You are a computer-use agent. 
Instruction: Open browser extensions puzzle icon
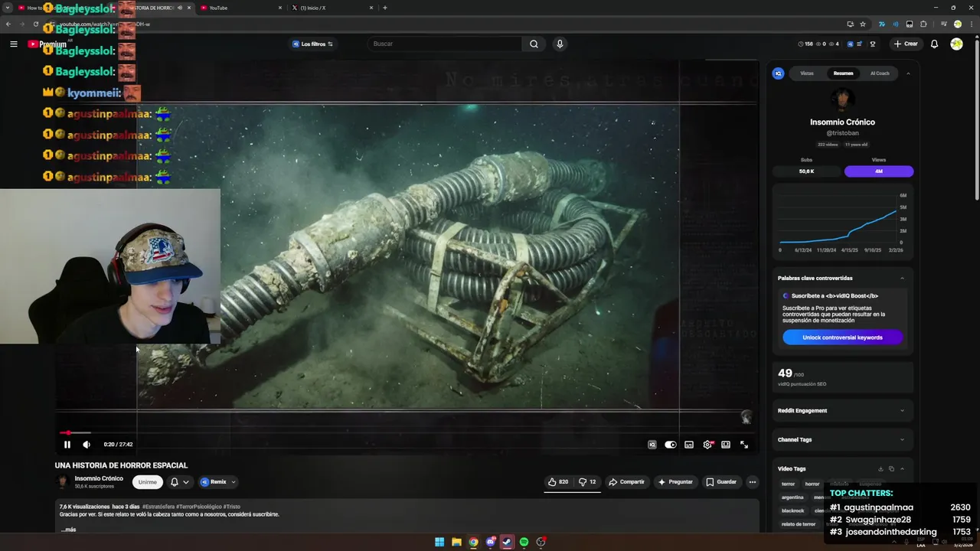pyautogui.click(x=924, y=24)
